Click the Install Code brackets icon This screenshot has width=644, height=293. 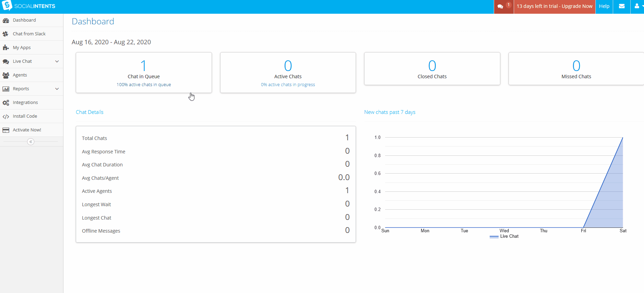[6, 116]
